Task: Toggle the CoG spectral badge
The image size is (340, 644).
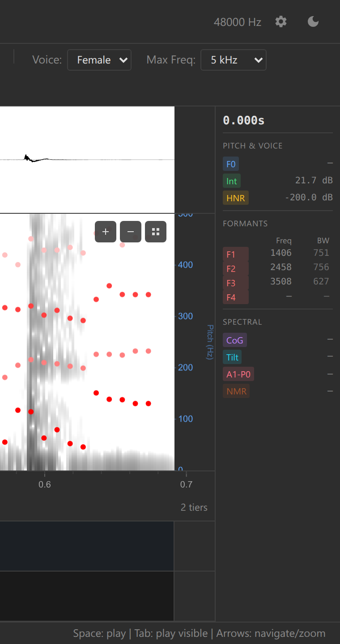Action: tap(235, 340)
